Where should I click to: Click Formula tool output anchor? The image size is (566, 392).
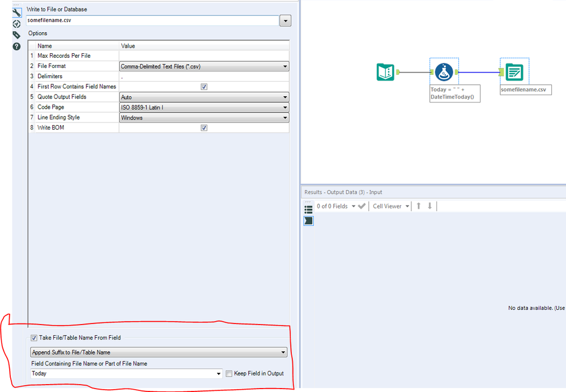[x=457, y=72]
